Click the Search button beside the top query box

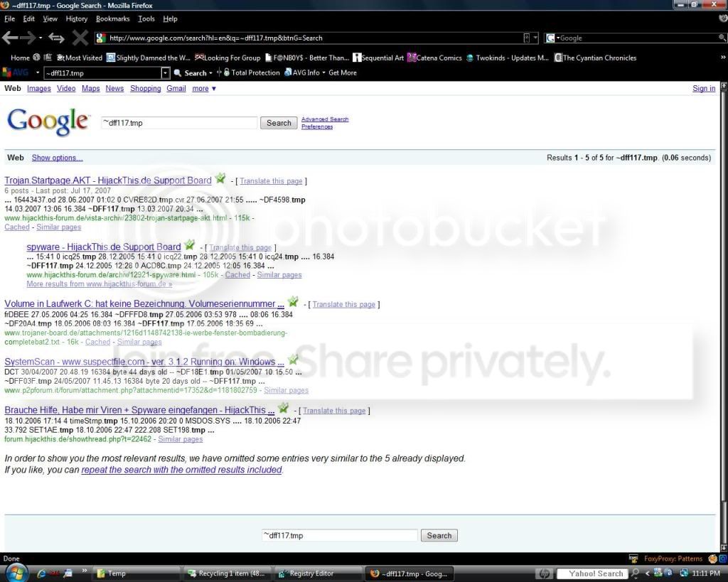pos(279,123)
